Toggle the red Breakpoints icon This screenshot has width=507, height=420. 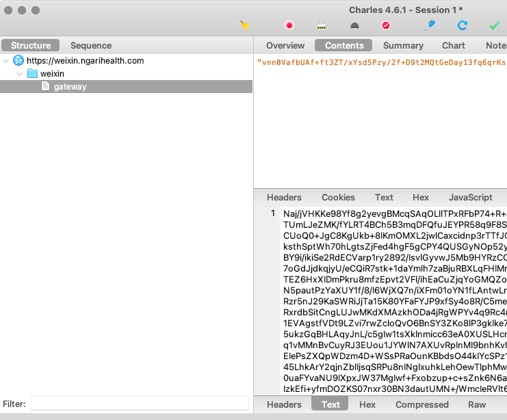click(x=386, y=25)
